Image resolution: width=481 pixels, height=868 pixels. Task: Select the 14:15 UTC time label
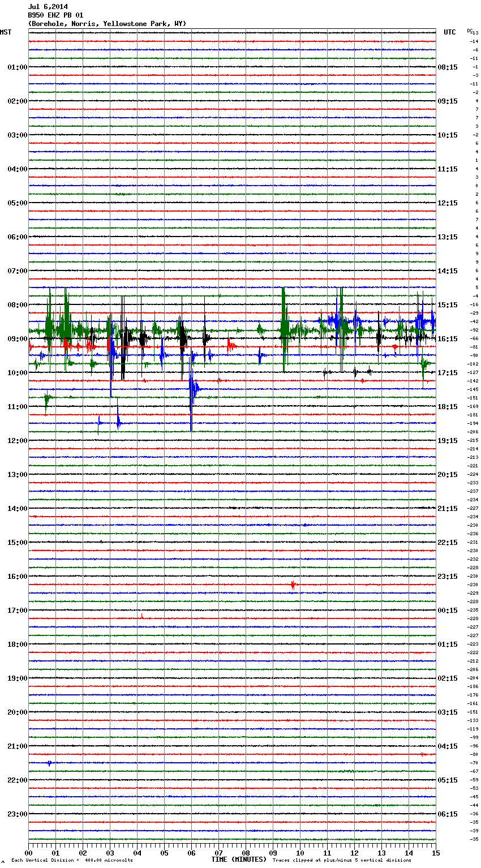click(448, 271)
